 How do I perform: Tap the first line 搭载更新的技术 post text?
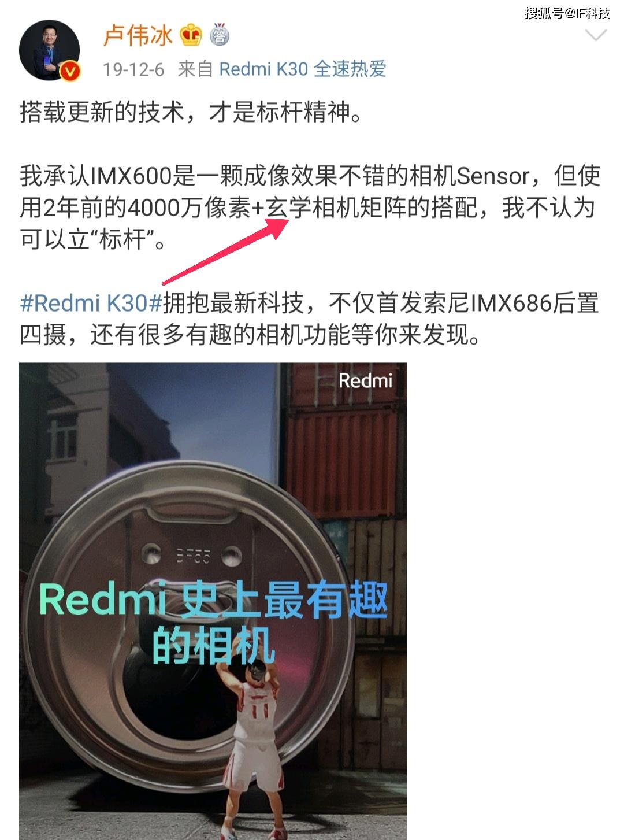coord(191,112)
